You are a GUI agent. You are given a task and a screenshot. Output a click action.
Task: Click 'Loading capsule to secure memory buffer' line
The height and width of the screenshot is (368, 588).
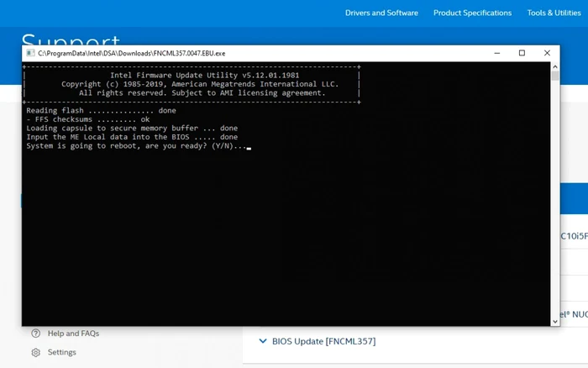click(132, 129)
